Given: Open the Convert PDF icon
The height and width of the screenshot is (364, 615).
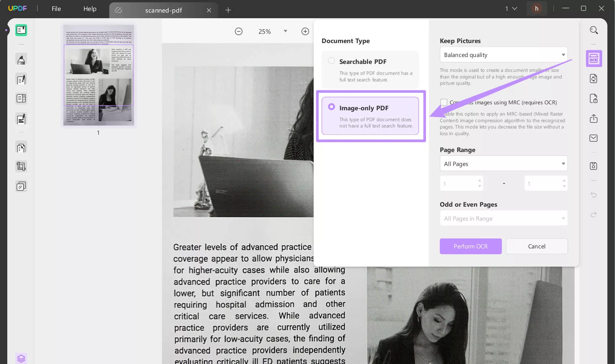Looking at the screenshot, I should [593, 78].
